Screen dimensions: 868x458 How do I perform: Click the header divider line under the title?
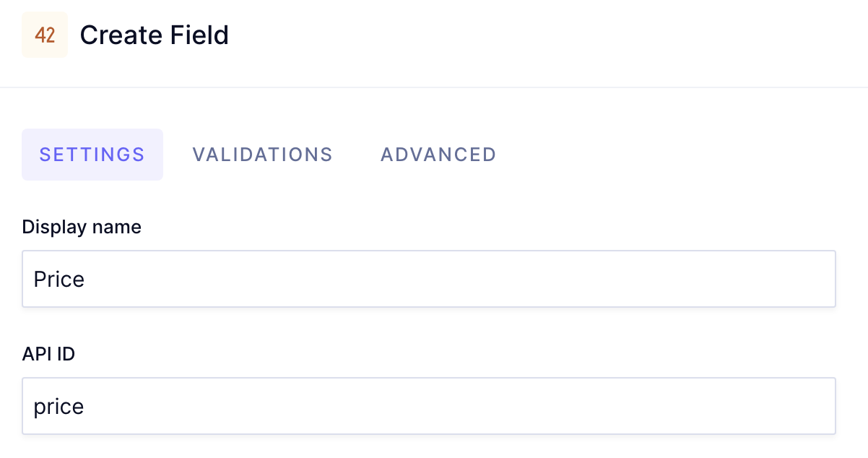(x=433, y=87)
